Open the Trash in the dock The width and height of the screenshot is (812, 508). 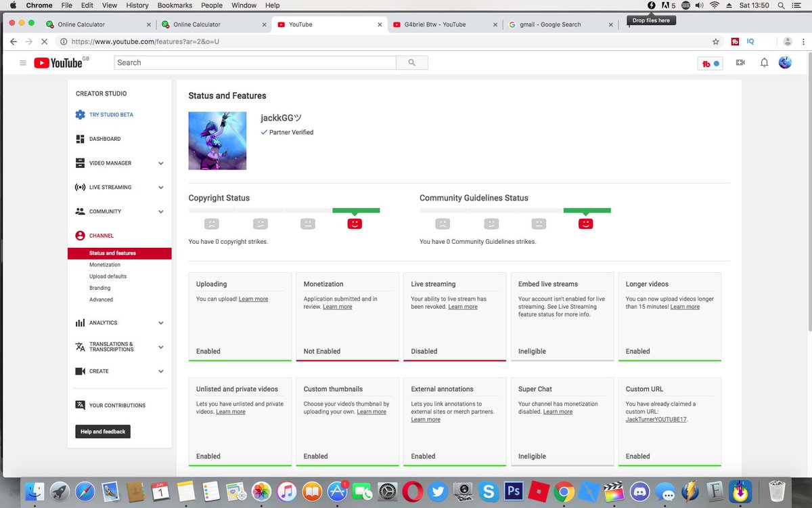pos(778,491)
